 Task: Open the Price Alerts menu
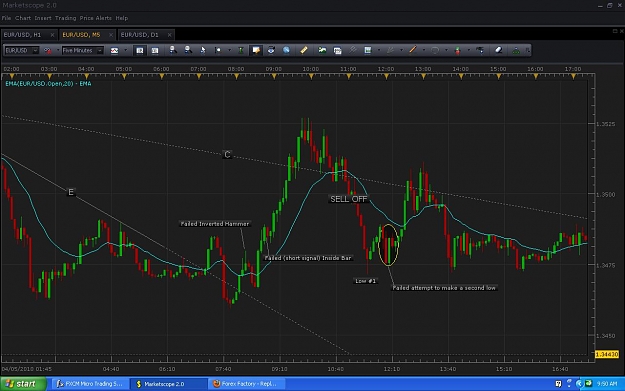pyautogui.click(x=96, y=18)
